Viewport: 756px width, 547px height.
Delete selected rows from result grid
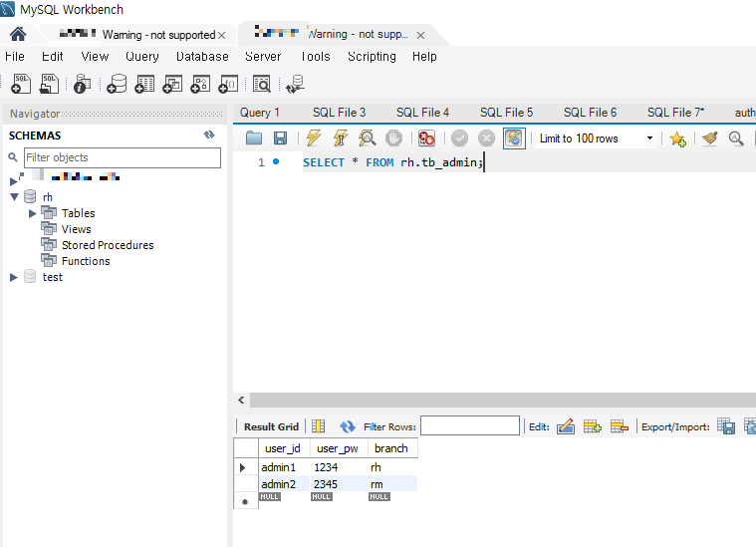pos(620,426)
